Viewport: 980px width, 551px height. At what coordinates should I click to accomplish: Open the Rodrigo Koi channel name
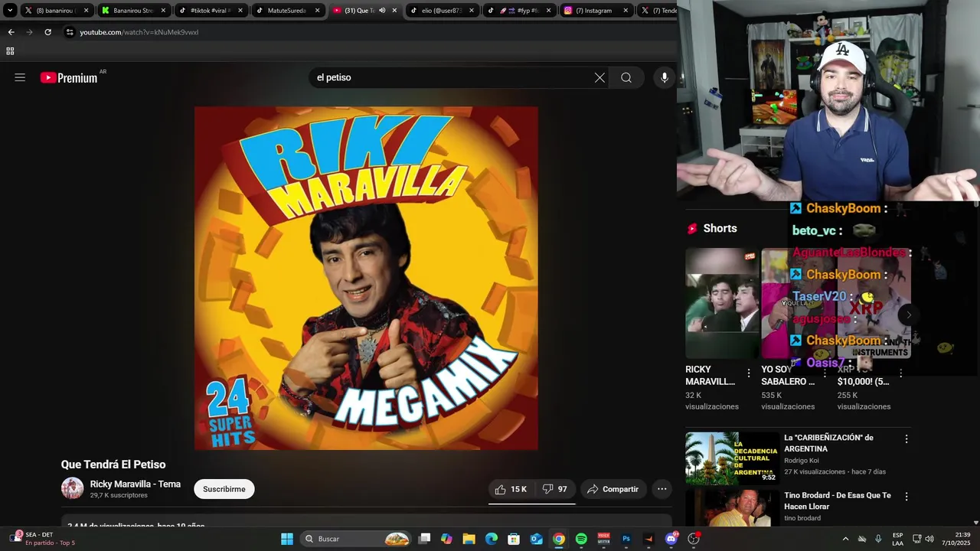801,461
